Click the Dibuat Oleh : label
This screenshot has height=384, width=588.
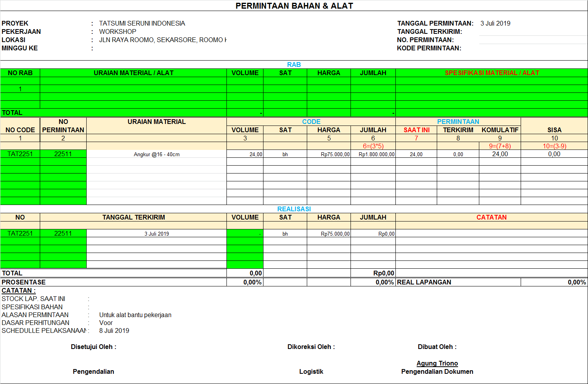437,347
